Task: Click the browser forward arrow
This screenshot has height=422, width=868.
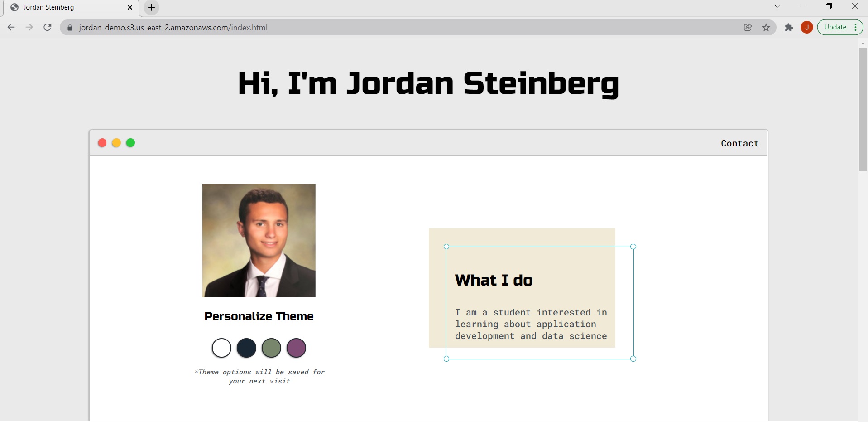Action: click(29, 27)
